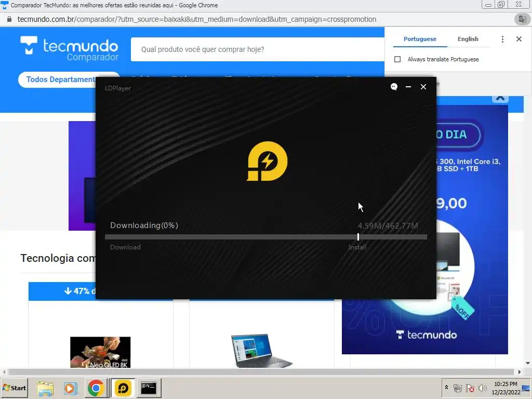This screenshot has height=399, width=532.
Task: Open the Action Center flag icon
Action: [470, 388]
